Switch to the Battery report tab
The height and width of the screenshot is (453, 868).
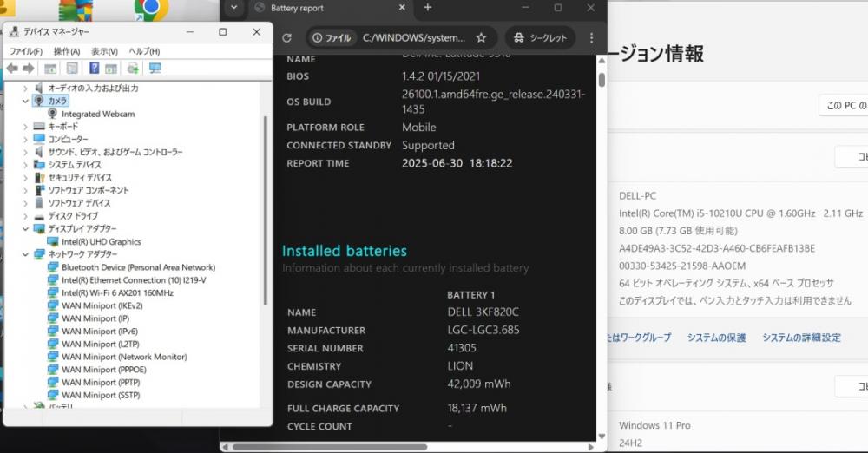[x=329, y=8]
